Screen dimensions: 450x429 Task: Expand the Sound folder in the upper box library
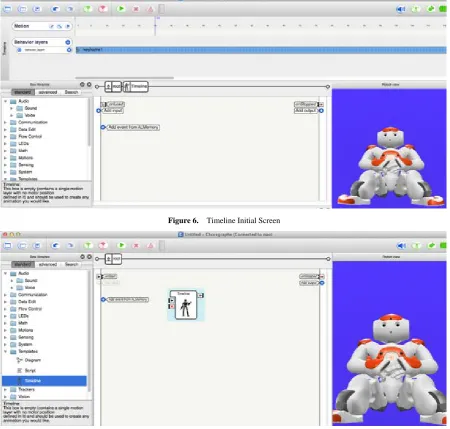pos(12,108)
